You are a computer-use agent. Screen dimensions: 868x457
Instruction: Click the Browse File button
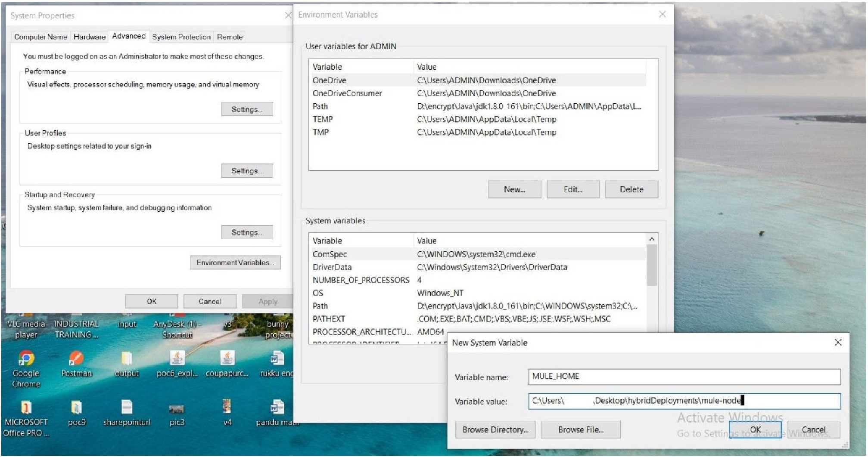580,429
